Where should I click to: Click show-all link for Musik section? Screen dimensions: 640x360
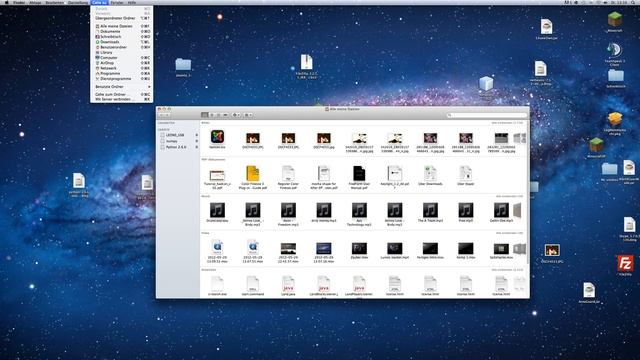[509, 196]
